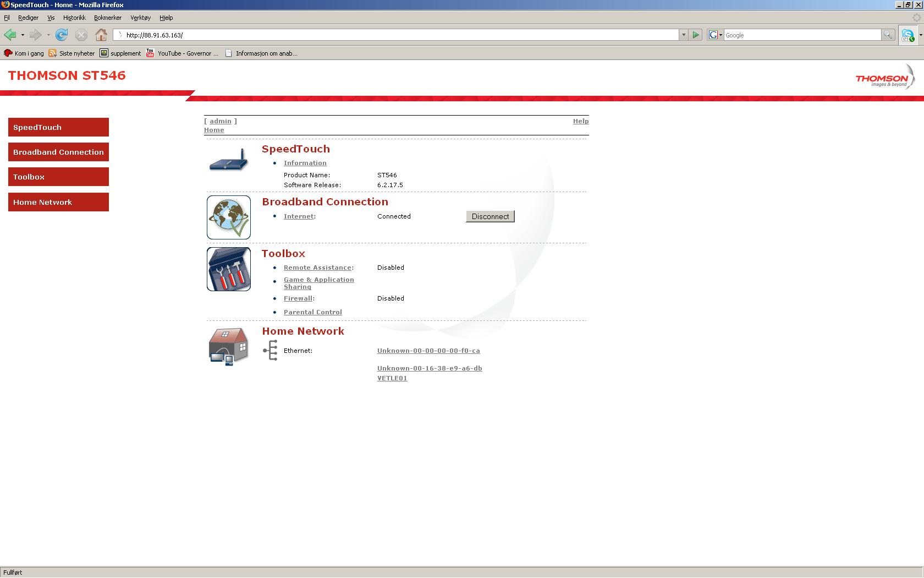
Task: Open the Siste nyheter feed bookmark
Action: (x=71, y=53)
